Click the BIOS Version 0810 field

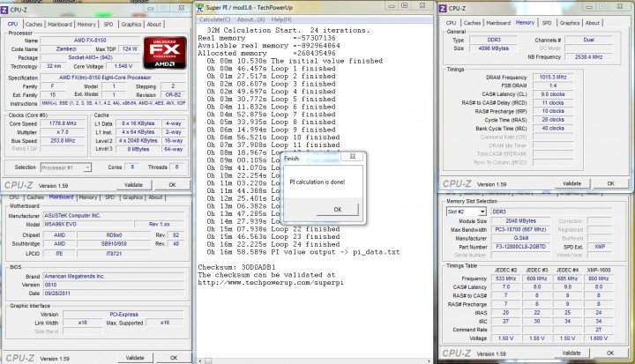coord(114,285)
